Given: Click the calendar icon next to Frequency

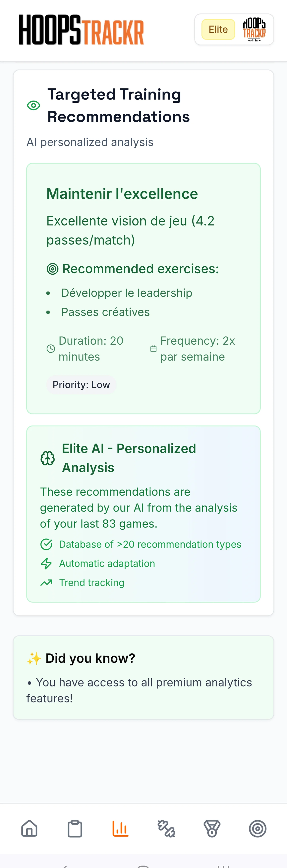Looking at the screenshot, I should pyautogui.click(x=153, y=349).
